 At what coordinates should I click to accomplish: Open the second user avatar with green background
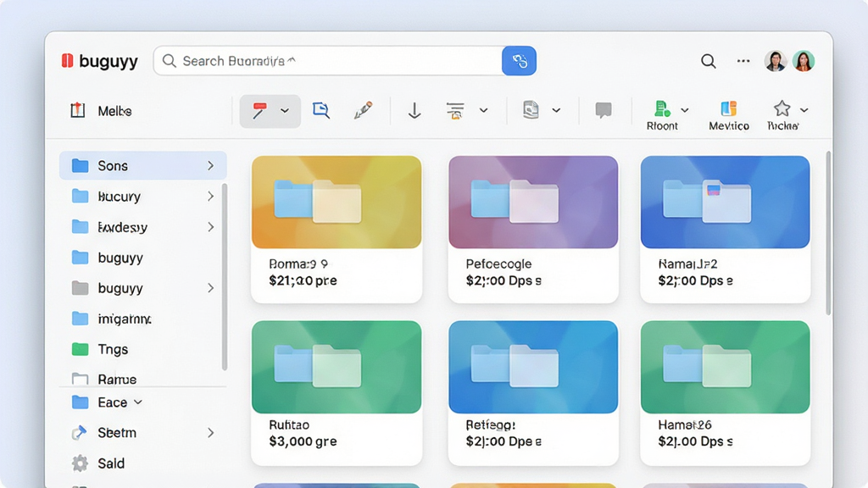(x=804, y=61)
